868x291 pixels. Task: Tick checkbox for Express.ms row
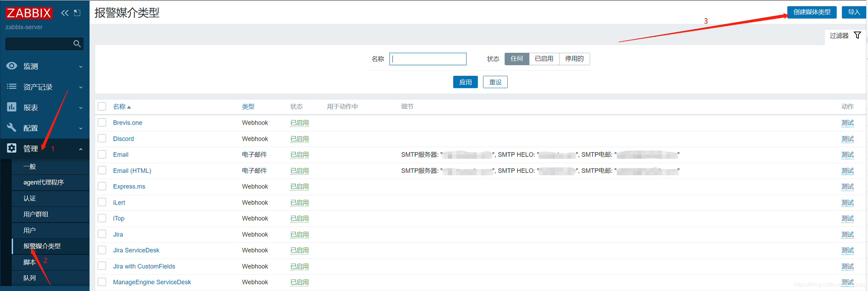click(x=102, y=186)
